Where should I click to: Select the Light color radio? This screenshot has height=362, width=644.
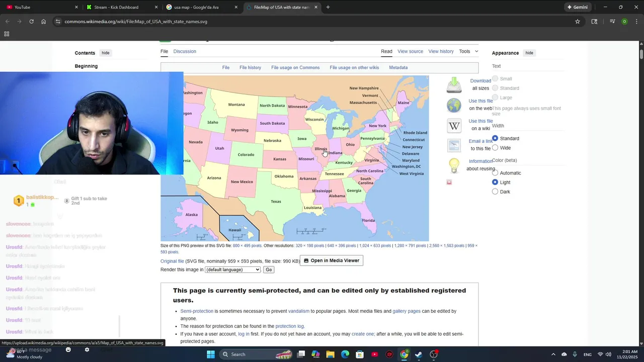pos(495,182)
